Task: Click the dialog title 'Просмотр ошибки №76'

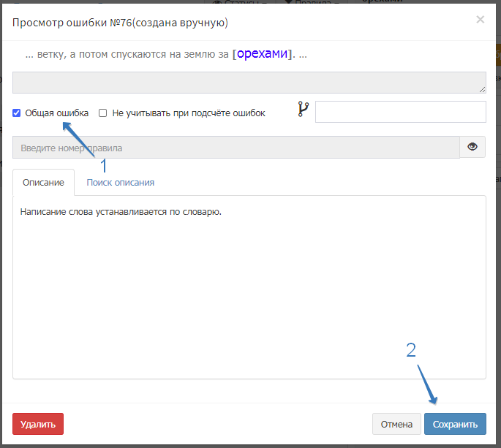Action: [x=120, y=23]
